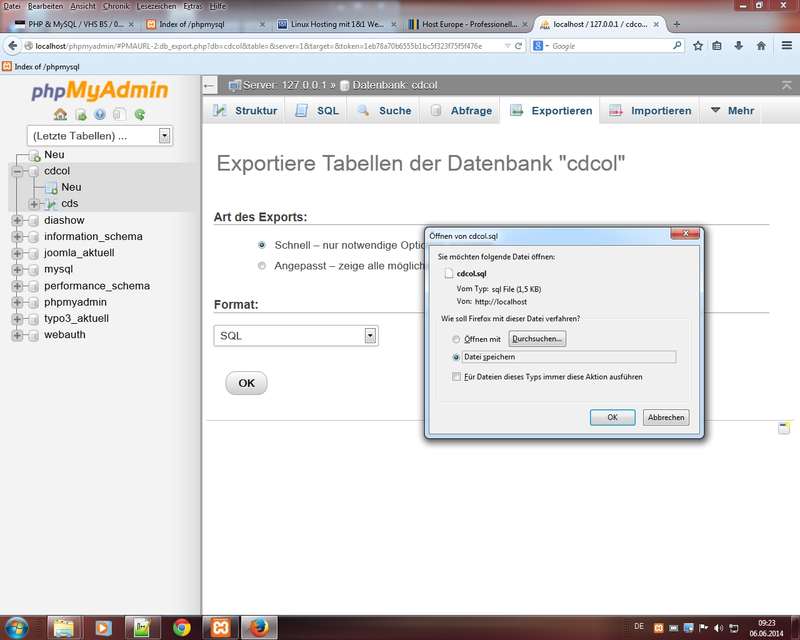Image resolution: width=800 pixels, height=640 pixels.
Task: Open the Lesezeichen menu
Action: (156, 6)
